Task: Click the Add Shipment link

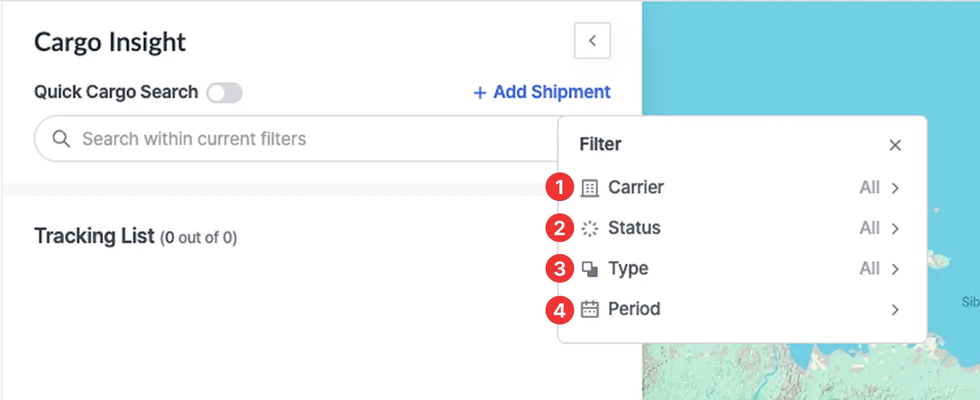Action: [x=551, y=92]
